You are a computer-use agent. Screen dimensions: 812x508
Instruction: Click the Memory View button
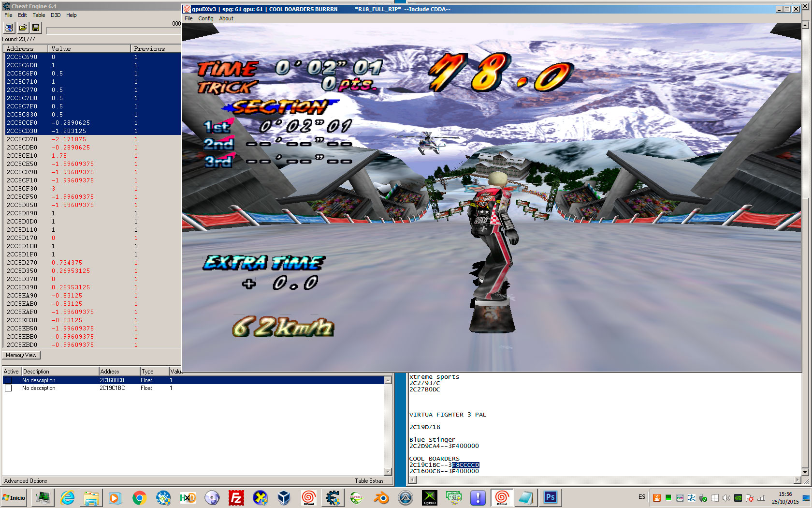[x=21, y=355]
